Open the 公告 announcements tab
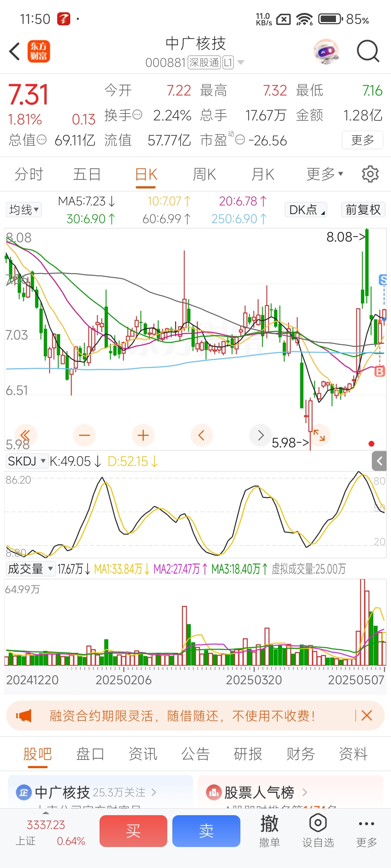Image resolution: width=391 pixels, height=868 pixels. [x=195, y=754]
